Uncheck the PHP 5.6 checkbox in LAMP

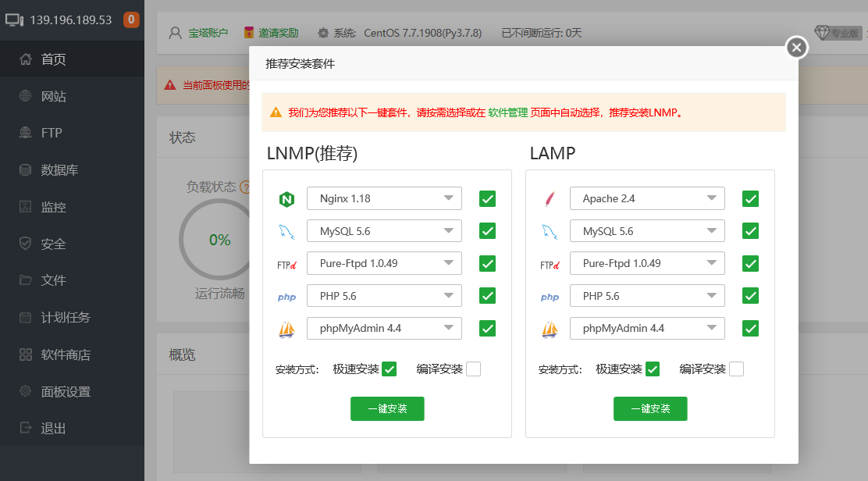point(750,296)
